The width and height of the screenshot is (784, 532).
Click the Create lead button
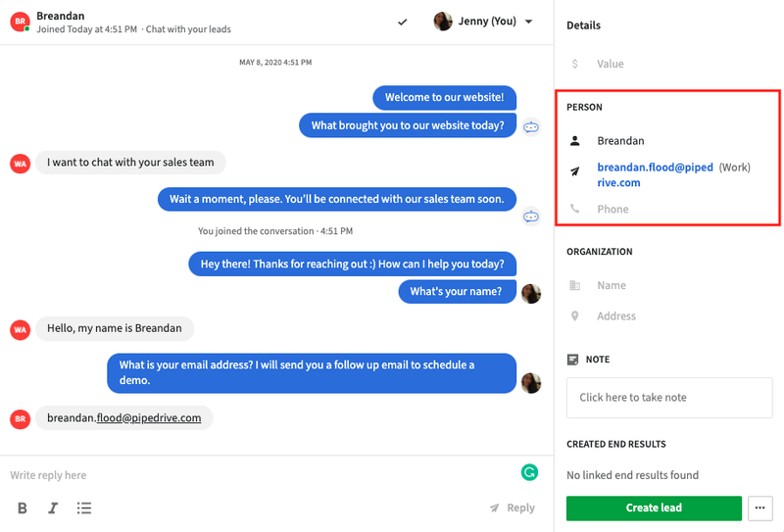654,508
